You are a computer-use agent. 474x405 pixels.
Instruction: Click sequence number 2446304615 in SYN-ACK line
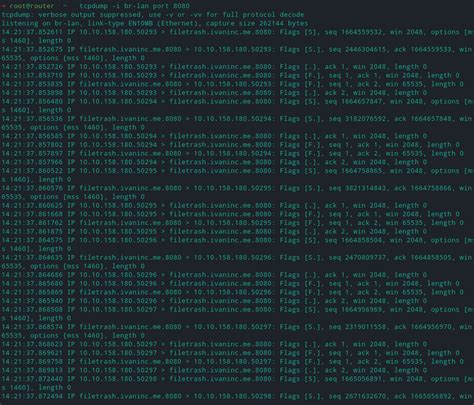click(365, 49)
